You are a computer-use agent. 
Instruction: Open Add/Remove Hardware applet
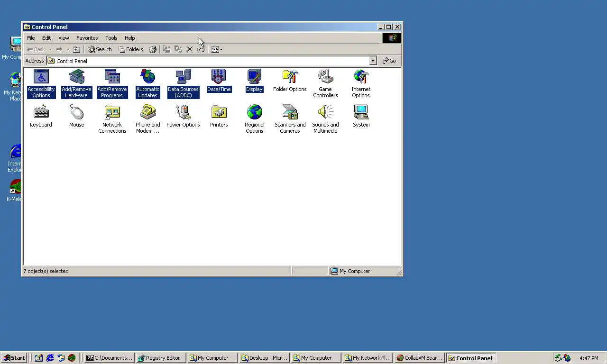pos(76,84)
